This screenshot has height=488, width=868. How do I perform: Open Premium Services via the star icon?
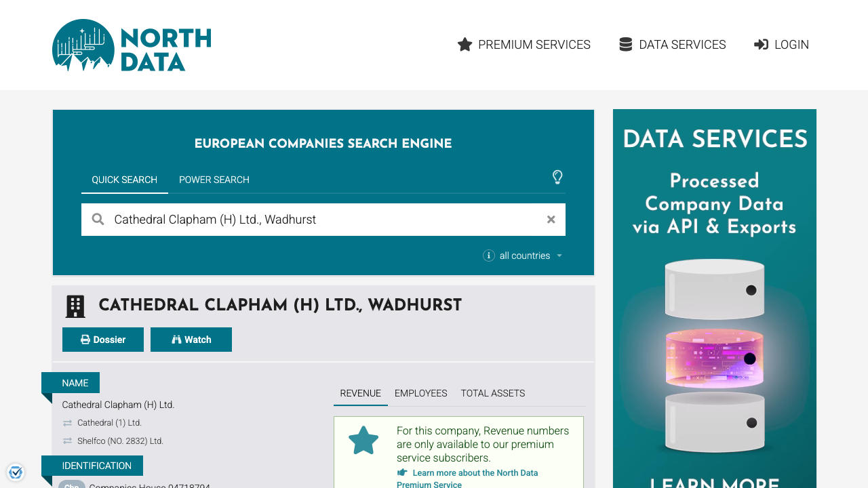465,44
